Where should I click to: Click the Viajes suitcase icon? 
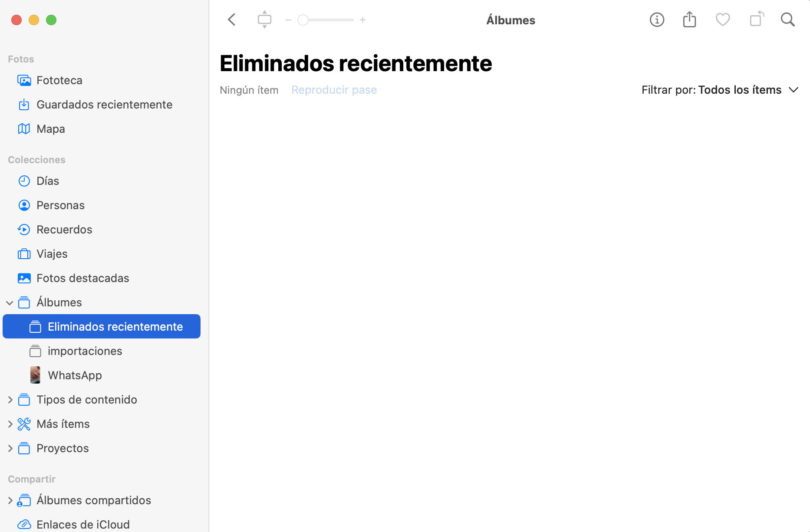24,253
